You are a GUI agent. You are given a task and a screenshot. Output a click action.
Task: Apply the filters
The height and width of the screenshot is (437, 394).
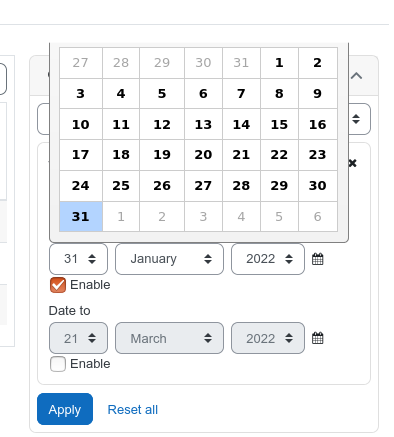[x=65, y=409]
